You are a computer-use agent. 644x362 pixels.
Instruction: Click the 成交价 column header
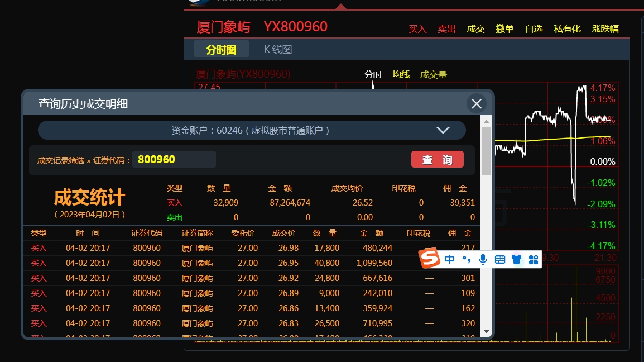point(283,234)
